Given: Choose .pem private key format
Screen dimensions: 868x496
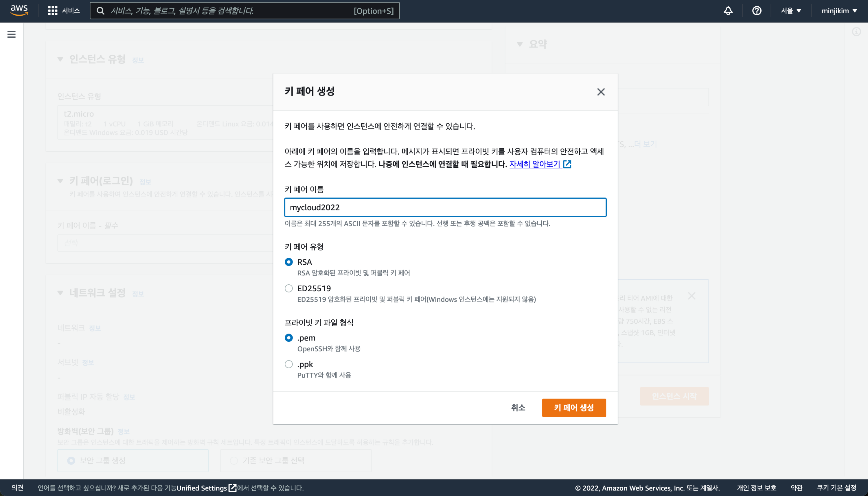Looking at the screenshot, I should [289, 338].
